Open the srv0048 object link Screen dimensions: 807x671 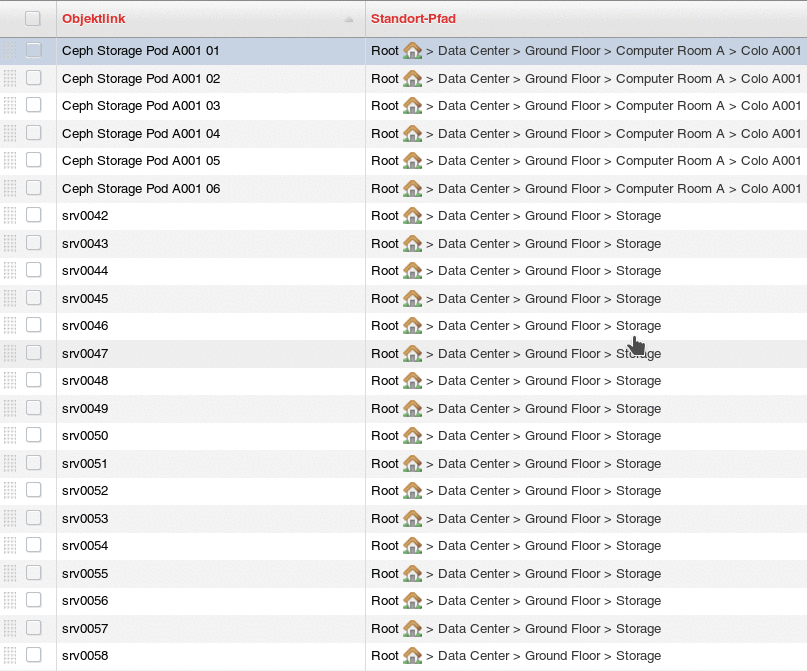pos(85,381)
